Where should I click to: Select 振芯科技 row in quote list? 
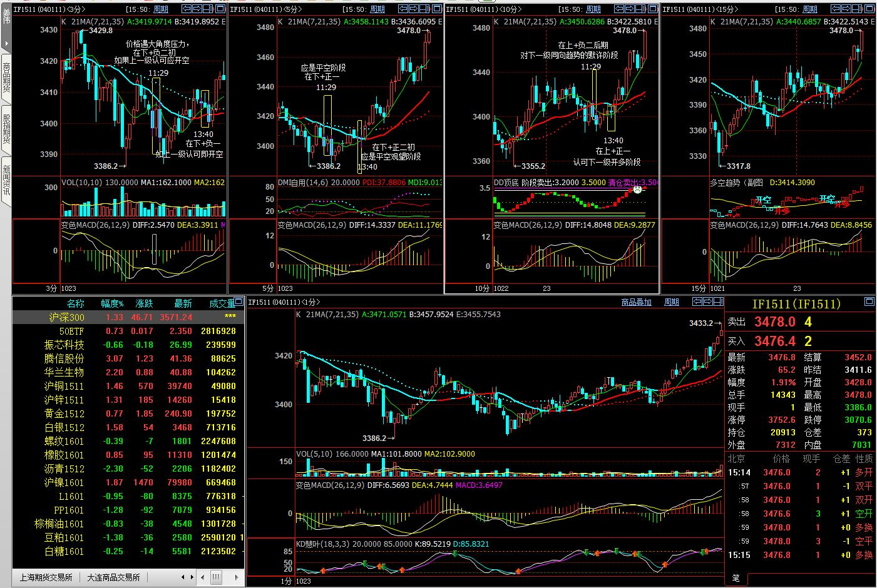coord(128,345)
